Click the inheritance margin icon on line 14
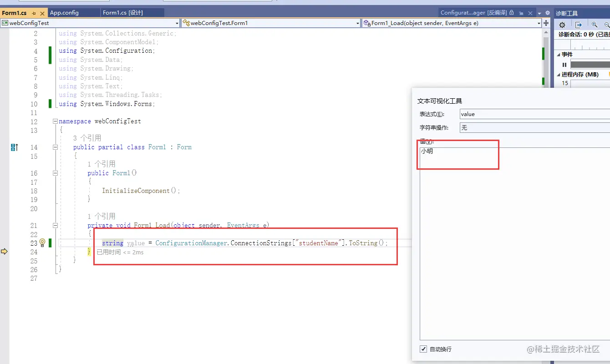The width and height of the screenshot is (610, 364). click(14, 147)
